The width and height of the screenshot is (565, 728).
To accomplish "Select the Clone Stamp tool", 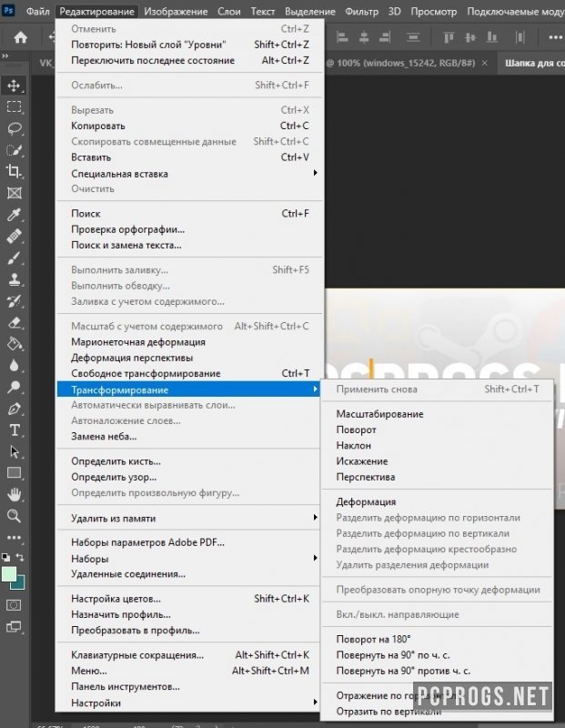I will (14, 279).
